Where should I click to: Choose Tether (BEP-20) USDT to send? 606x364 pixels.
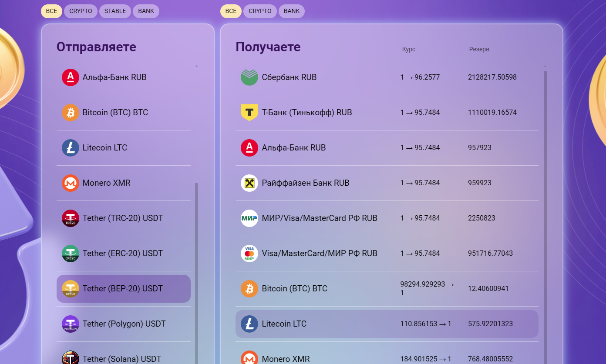tap(124, 289)
